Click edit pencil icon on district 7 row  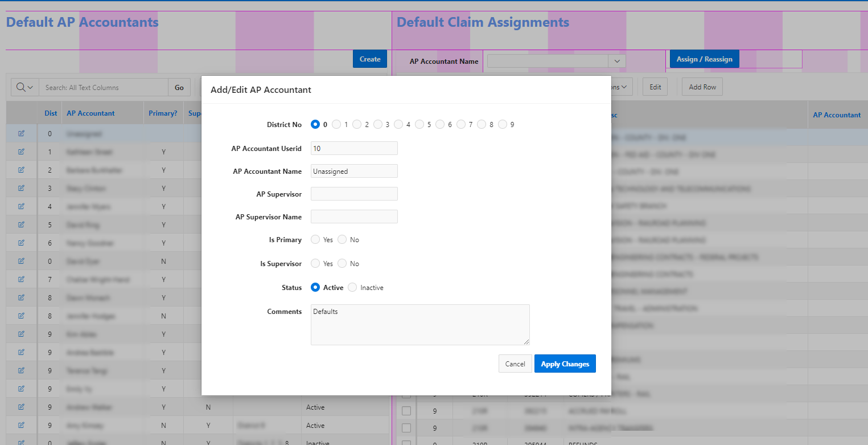(x=21, y=279)
